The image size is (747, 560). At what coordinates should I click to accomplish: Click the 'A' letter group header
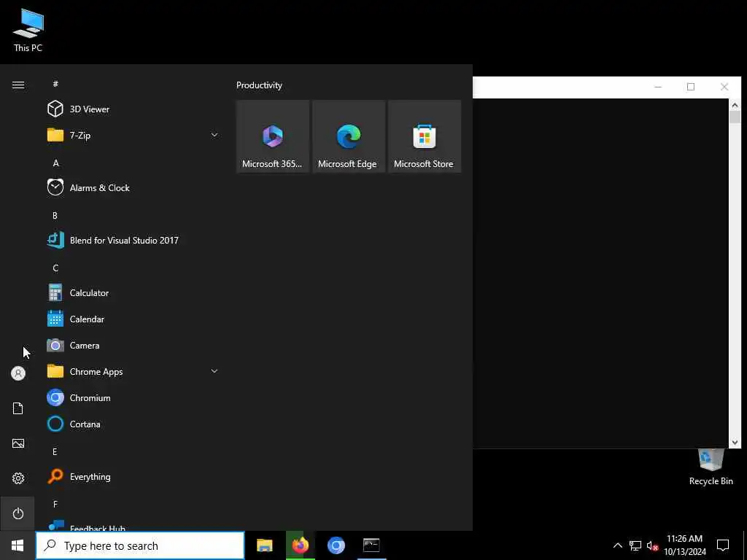point(55,163)
